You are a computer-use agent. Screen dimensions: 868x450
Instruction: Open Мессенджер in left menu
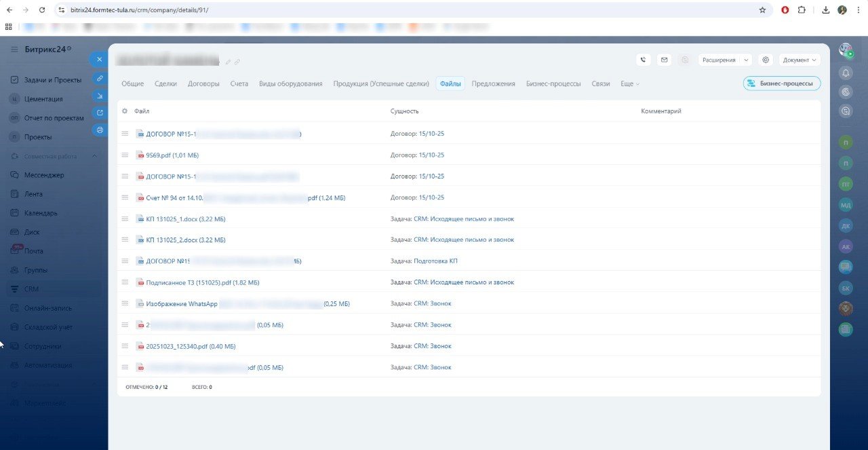(44, 175)
